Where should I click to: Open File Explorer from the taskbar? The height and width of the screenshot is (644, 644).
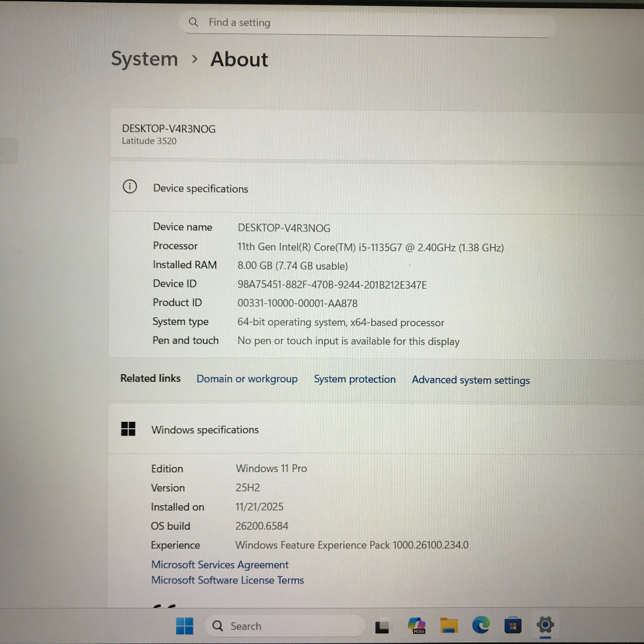pos(448,625)
